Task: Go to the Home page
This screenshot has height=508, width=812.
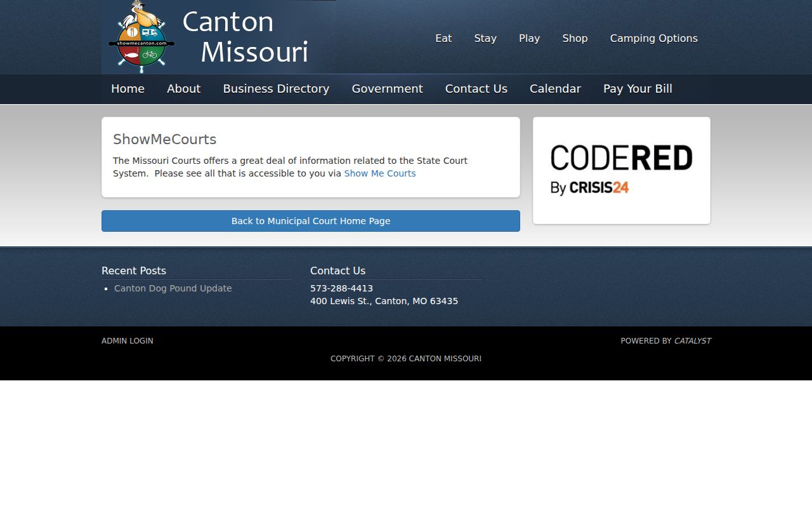Action: tap(128, 89)
